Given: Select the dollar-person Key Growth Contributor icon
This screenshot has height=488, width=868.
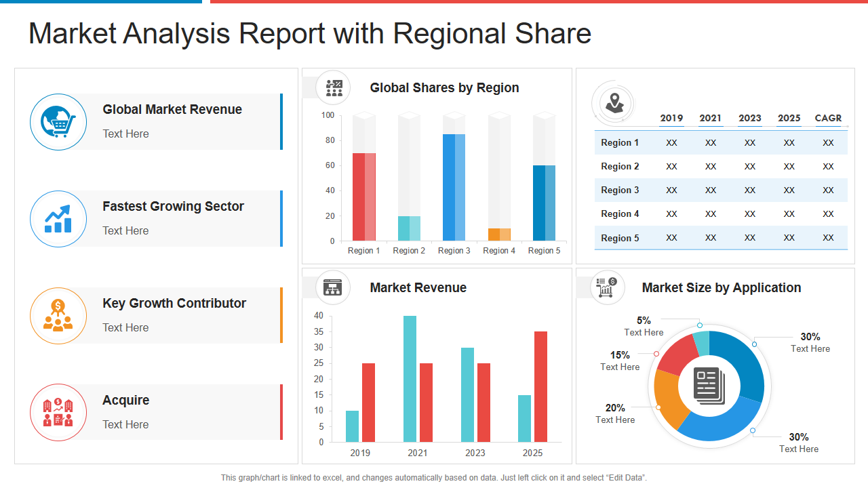Looking at the screenshot, I should pyautogui.click(x=58, y=316).
